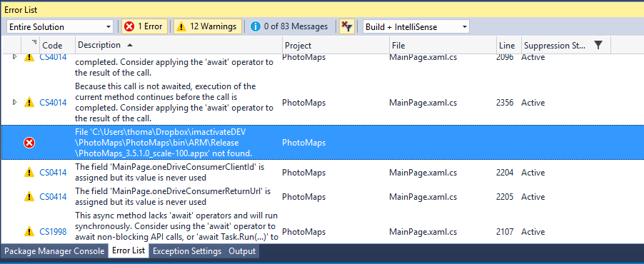Select the PhotoMaps .appx not found error row
The height and width of the screenshot is (264, 644).
tap(322, 143)
